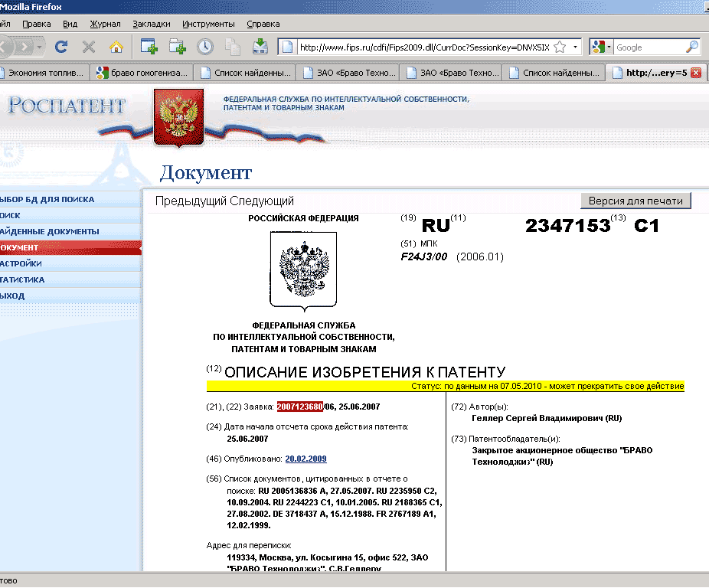Click patent number 2347153
Viewport: 709px width, 588px height.
pyautogui.click(x=567, y=225)
